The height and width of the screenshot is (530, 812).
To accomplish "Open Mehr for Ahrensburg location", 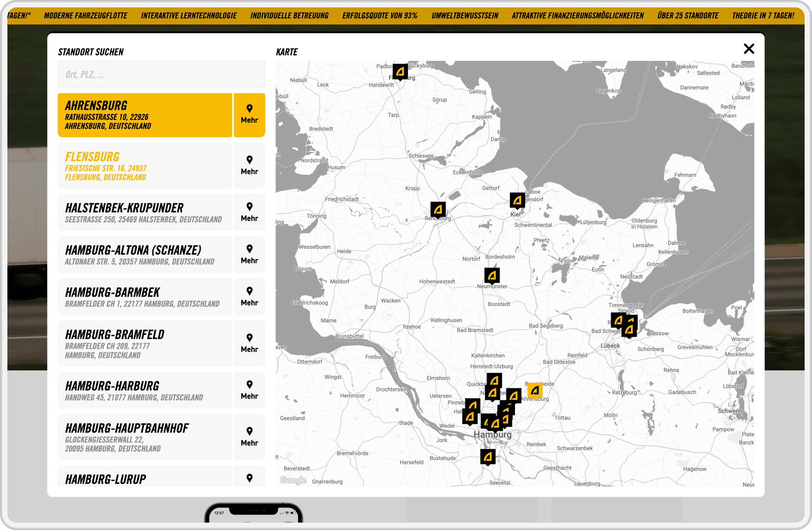I will pyautogui.click(x=249, y=115).
